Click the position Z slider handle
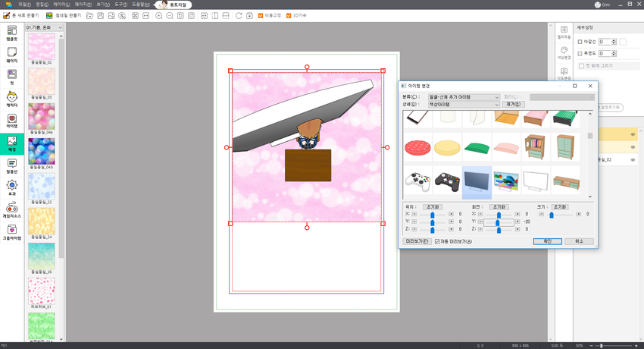644x349 pixels. 433,230
